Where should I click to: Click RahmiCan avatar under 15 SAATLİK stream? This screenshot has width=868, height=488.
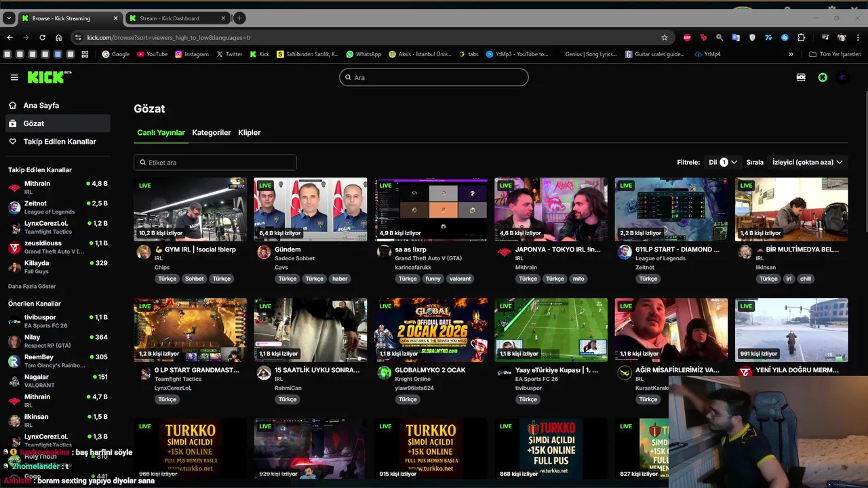pos(264,373)
